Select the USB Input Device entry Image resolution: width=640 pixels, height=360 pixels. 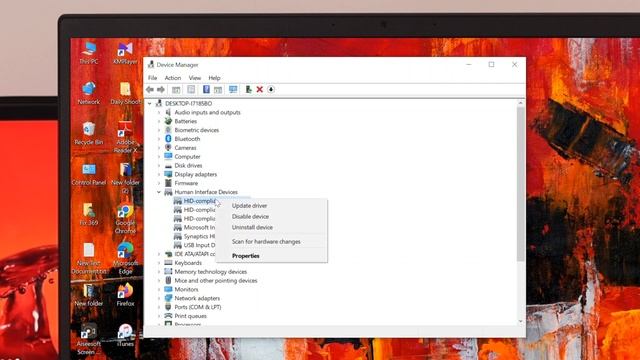pos(194,245)
